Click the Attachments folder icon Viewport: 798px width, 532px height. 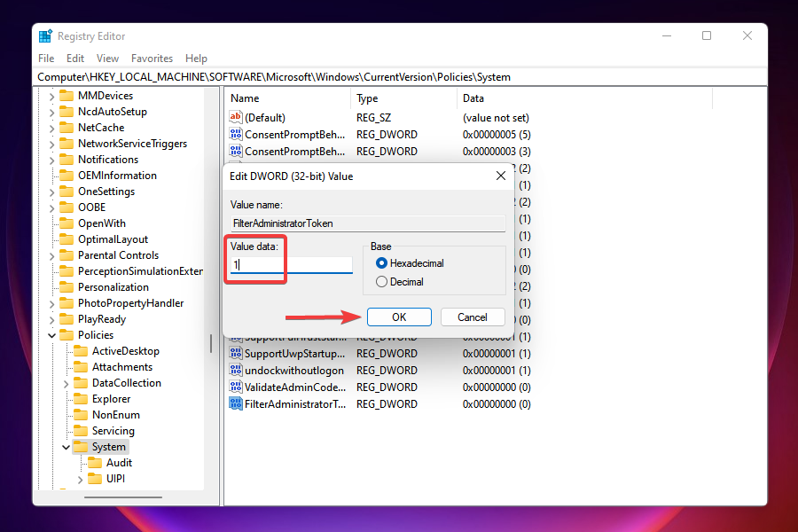(x=81, y=366)
